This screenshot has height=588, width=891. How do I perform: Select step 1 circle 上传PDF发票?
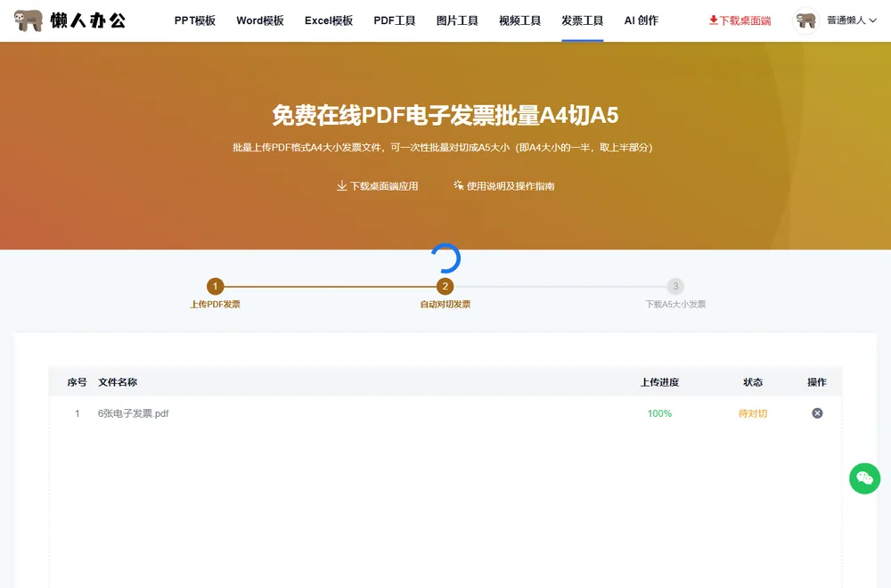pyautogui.click(x=215, y=286)
